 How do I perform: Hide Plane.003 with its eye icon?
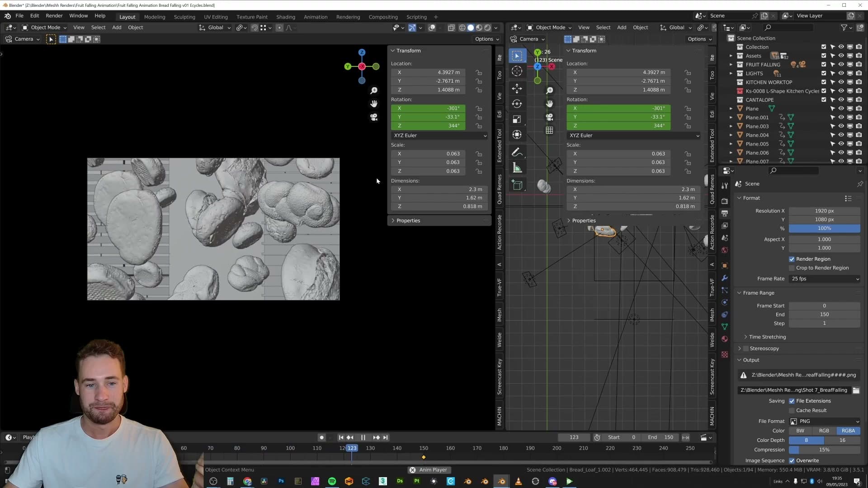point(841,126)
